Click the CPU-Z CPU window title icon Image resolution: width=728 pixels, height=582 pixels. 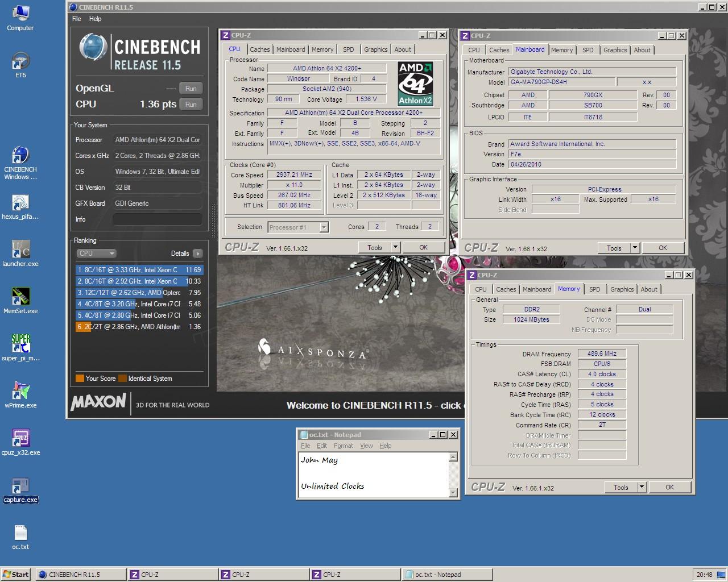click(x=225, y=35)
